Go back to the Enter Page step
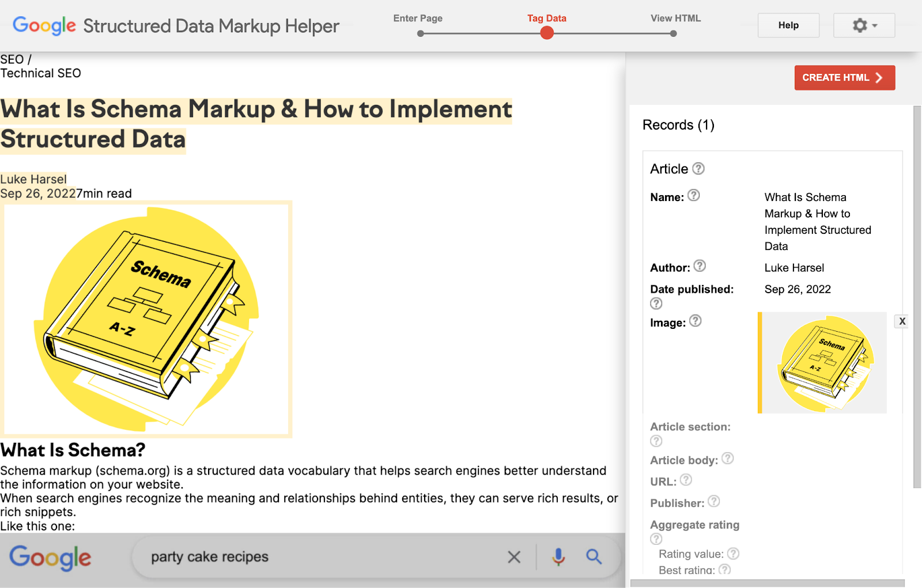The height and width of the screenshot is (588, 922). [420, 33]
